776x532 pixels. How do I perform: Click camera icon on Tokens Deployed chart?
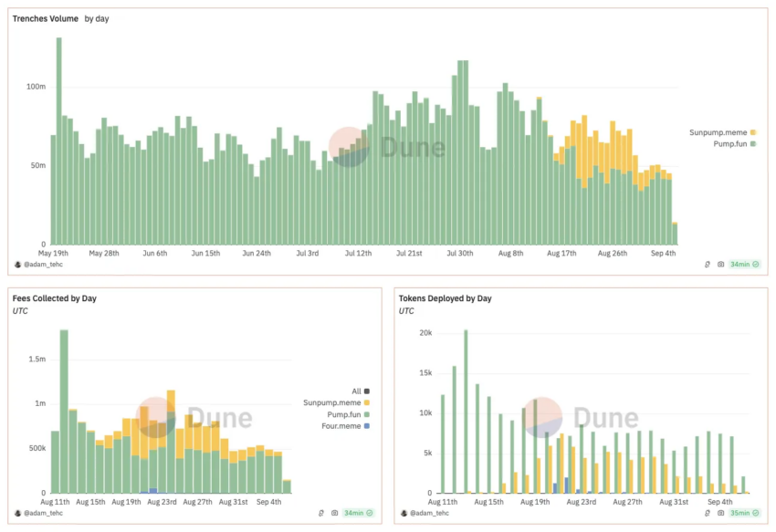point(720,513)
